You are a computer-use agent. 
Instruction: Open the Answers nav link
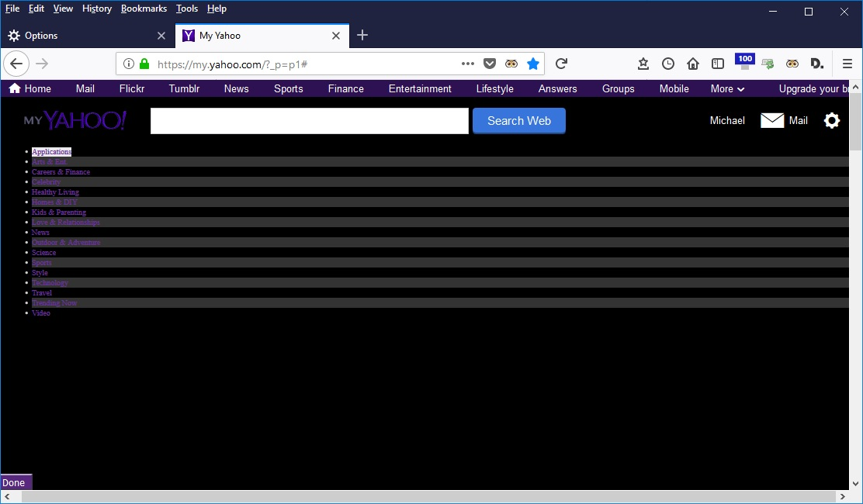pyautogui.click(x=557, y=88)
